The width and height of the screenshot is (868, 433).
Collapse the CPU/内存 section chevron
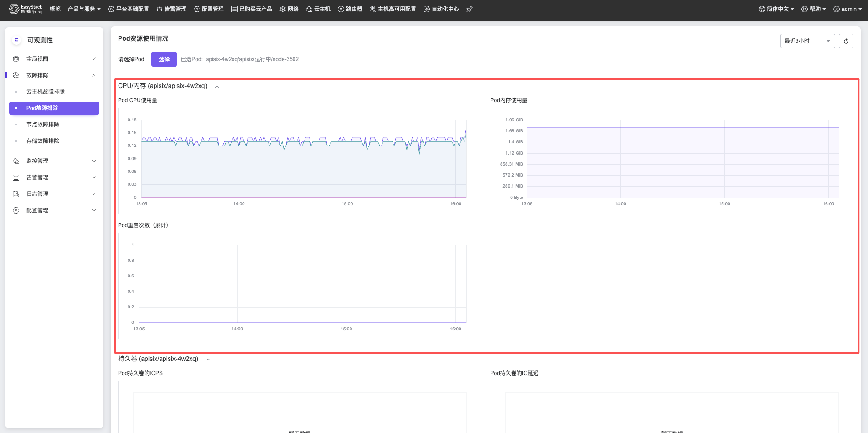[217, 87]
